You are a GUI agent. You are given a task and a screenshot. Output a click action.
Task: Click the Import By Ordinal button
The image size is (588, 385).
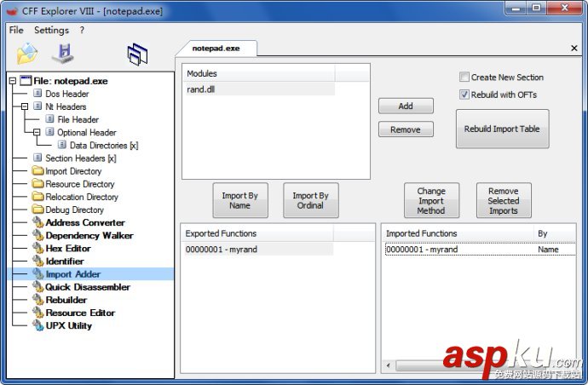pyautogui.click(x=310, y=200)
